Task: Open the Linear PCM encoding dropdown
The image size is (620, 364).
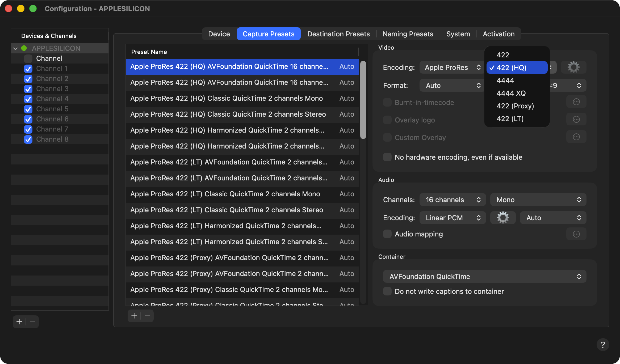Action: (x=453, y=218)
